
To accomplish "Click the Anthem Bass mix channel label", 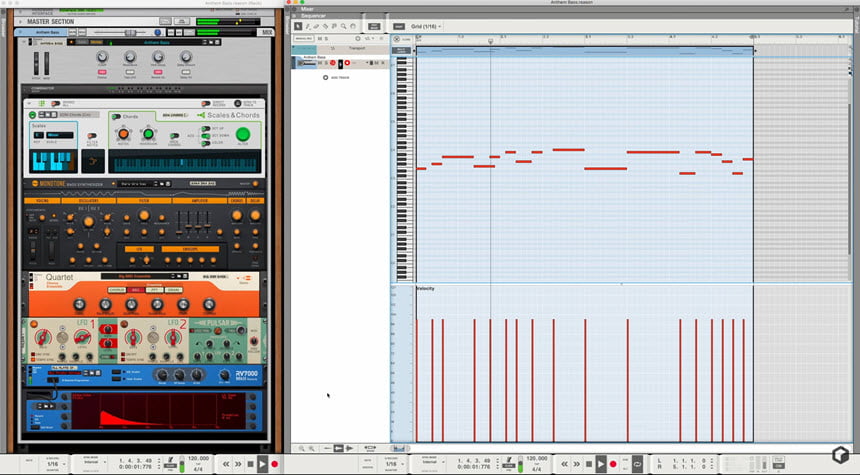I will click(47, 32).
